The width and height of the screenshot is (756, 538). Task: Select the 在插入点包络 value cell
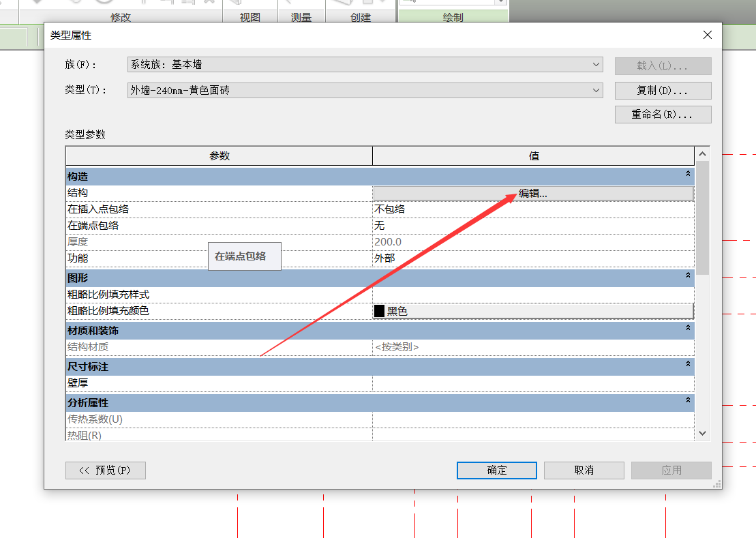tap(533, 209)
